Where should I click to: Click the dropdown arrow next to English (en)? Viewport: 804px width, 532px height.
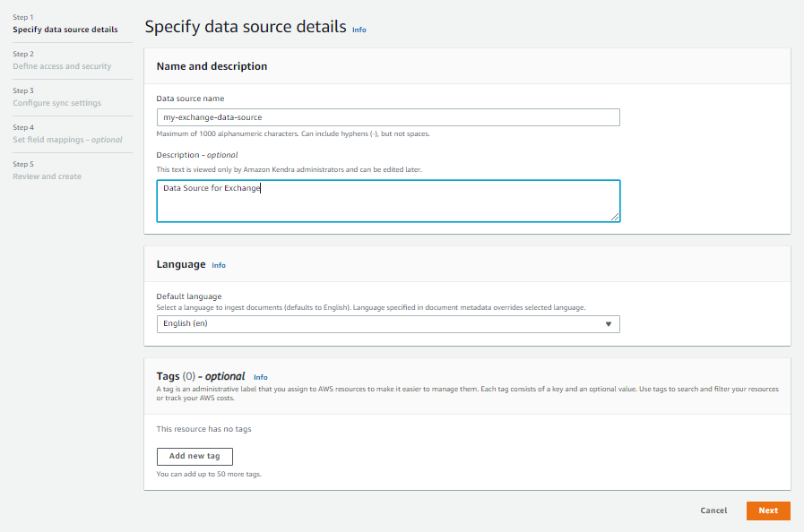pos(608,323)
